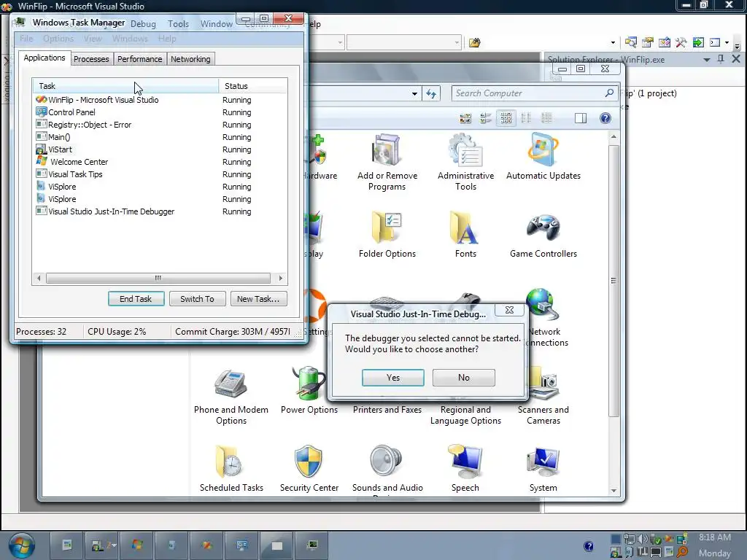Select the Control Panel task row
747x560 pixels.
point(160,112)
